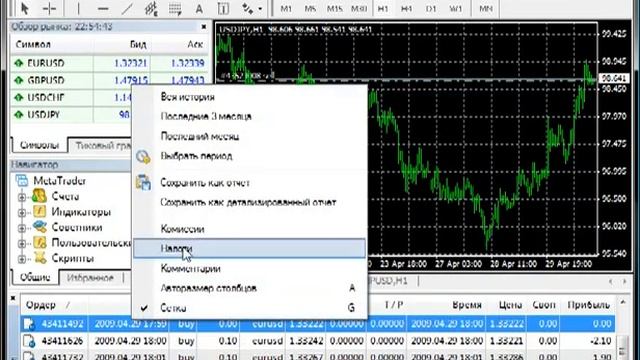
Task: Open Navigator Favorites tab
Action: click(90, 278)
